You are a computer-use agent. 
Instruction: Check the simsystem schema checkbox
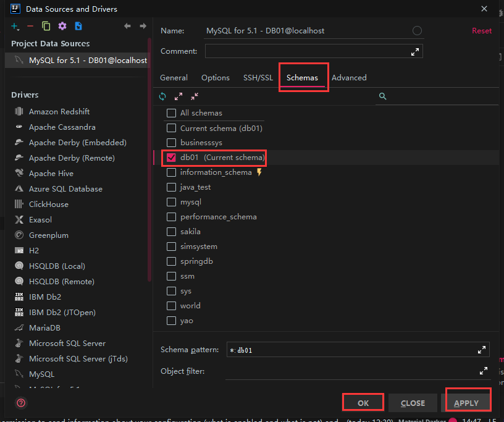(x=171, y=247)
